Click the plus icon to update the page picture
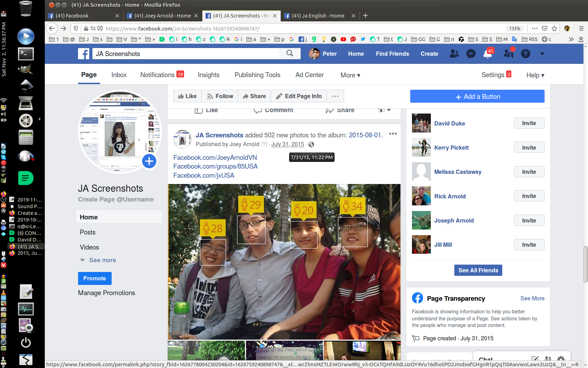 149,161
